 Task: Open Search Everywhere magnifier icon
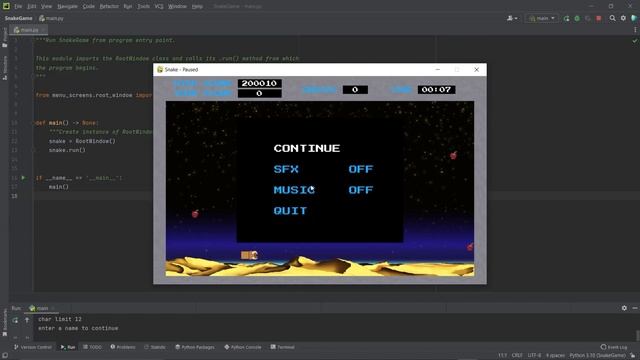click(613, 18)
